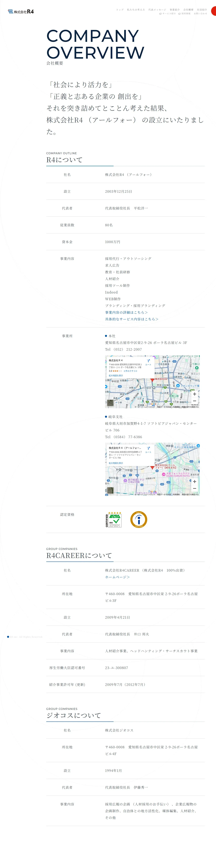216x868 pixels.
Task: Click the 1994年1月 establishment date
Action: [x=113, y=771]
